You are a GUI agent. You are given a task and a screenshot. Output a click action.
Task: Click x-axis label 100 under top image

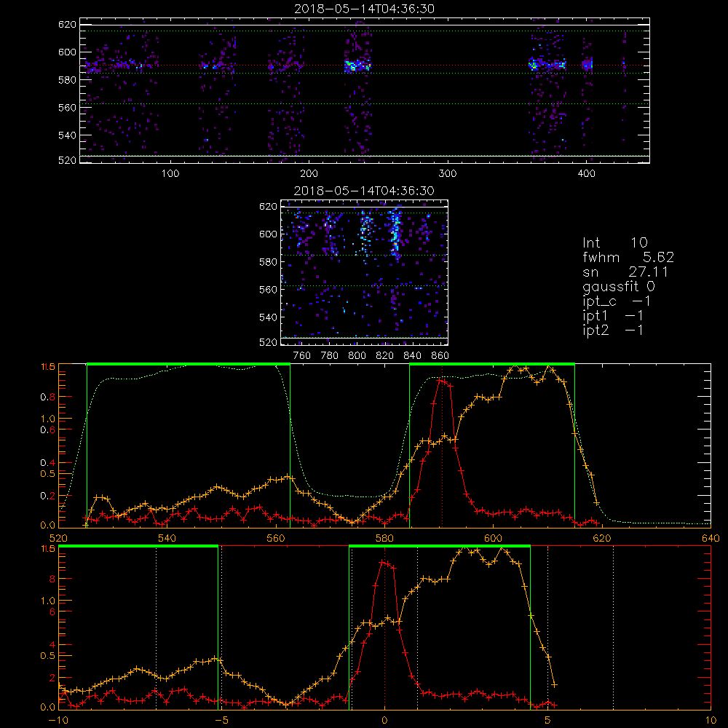click(170, 174)
